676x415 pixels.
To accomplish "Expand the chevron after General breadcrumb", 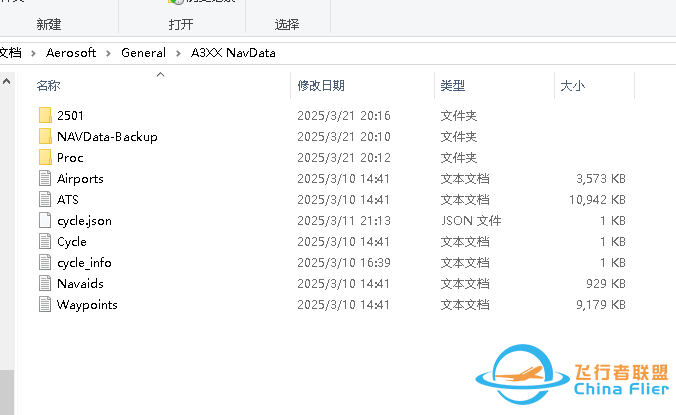I will click(178, 53).
